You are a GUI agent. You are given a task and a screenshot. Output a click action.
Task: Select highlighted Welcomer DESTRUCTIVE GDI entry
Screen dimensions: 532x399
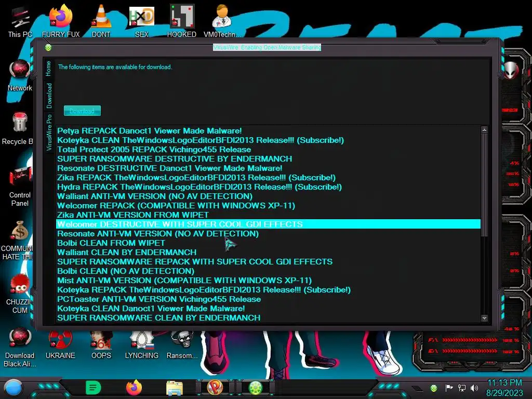268,224
